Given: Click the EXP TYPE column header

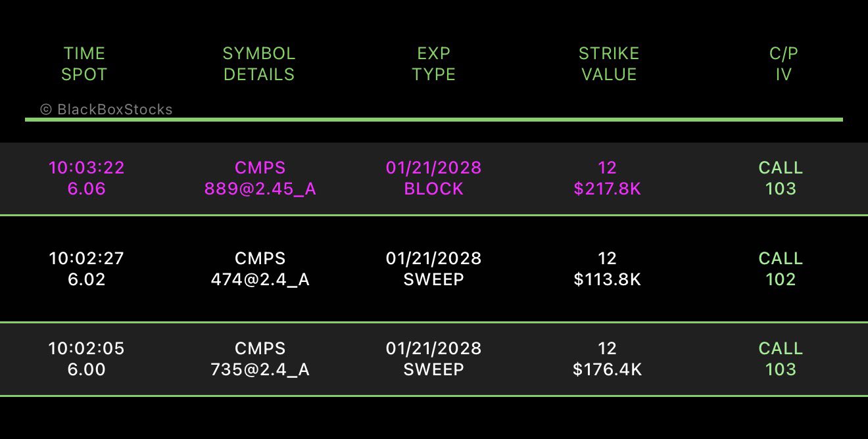Looking at the screenshot, I should [x=434, y=64].
